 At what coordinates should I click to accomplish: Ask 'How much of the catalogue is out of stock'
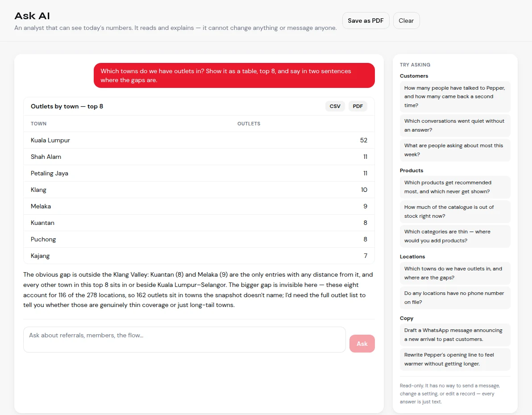click(x=455, y=212)
